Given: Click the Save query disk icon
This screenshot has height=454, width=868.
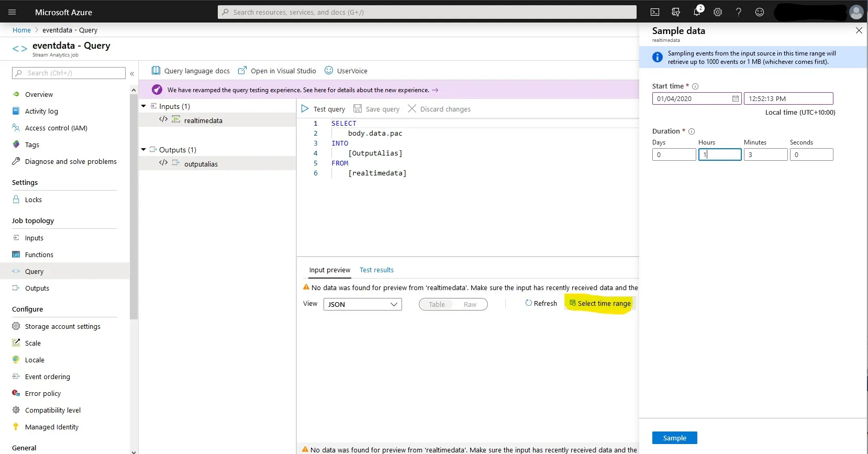Looking at the screenshot, I should click(x=358, y=109).
